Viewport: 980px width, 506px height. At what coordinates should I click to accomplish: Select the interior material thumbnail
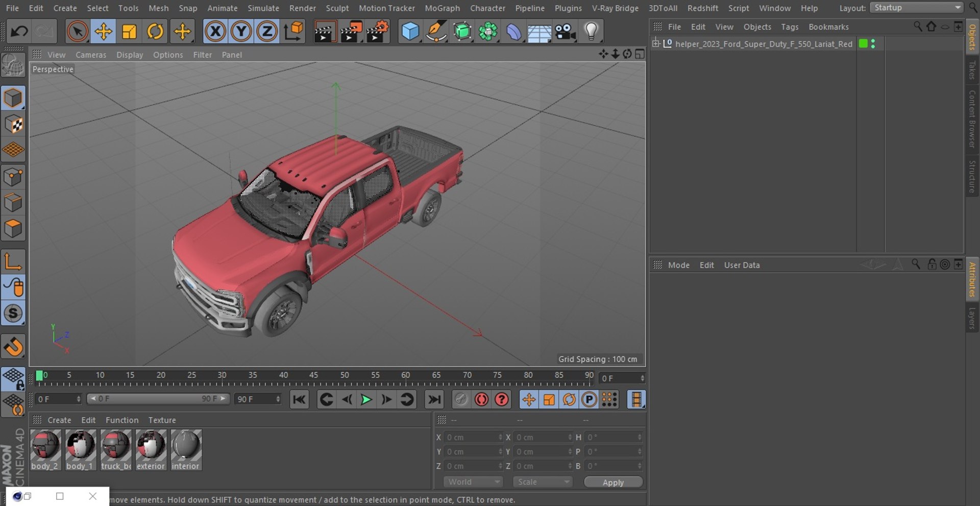pyautogui.click(x=186, y=449)
